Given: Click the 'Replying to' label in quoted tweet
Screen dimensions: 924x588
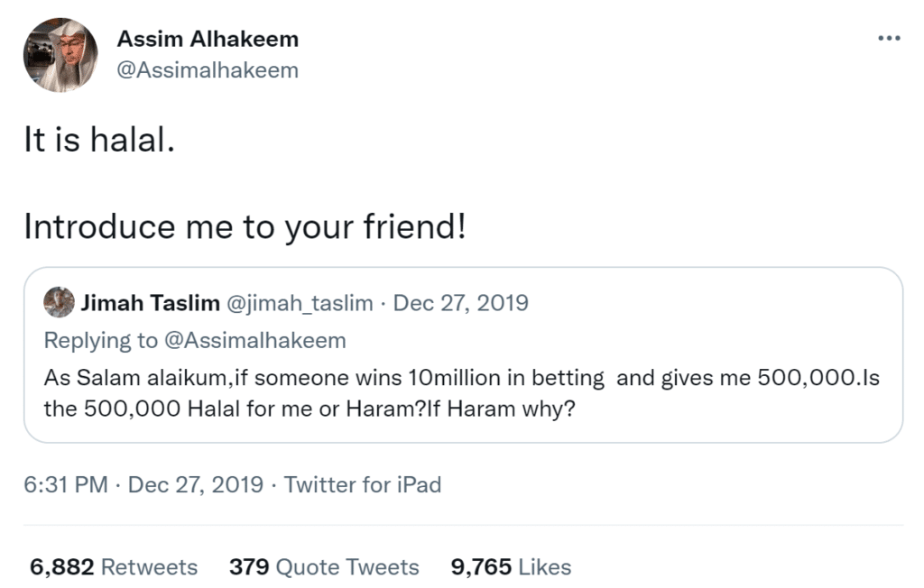Looking at the screenshot, I should (101, 341).
